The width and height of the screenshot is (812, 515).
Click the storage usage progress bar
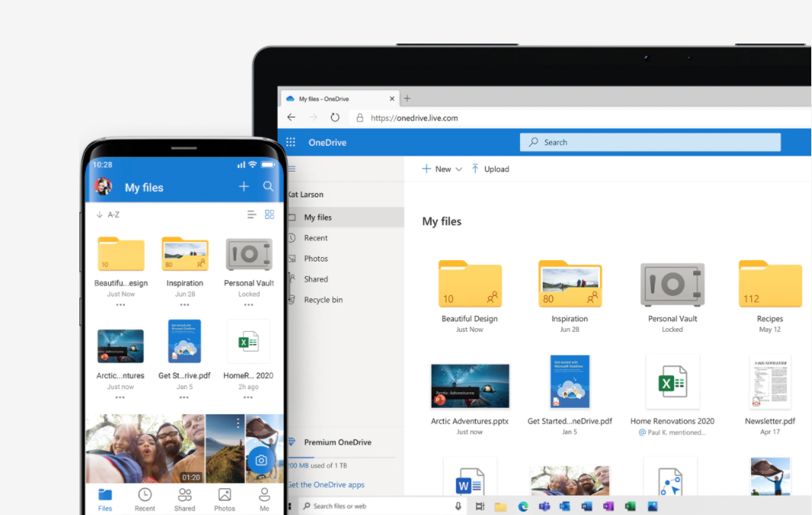click(x=342, y=458)
